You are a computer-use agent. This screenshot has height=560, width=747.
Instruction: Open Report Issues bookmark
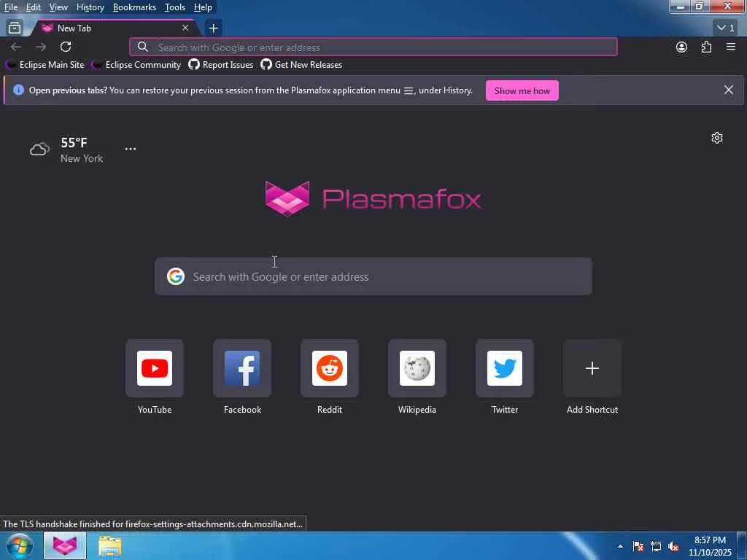tap(221, 65)
